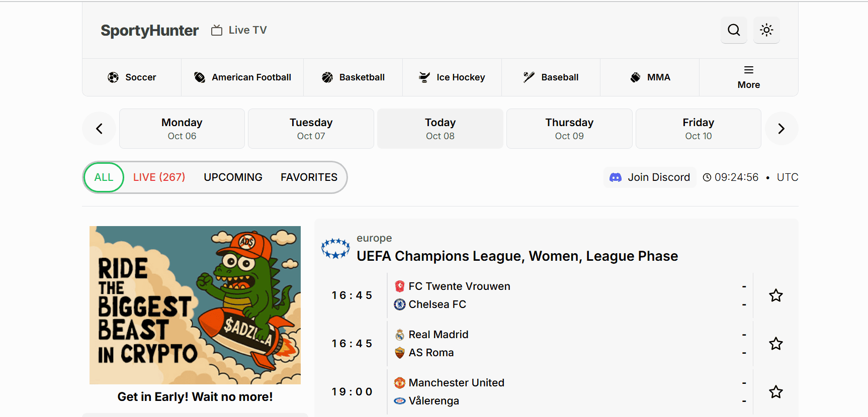Filter matches by LIVE (267)
Screen dimensions: 868x417
point(159,177)
